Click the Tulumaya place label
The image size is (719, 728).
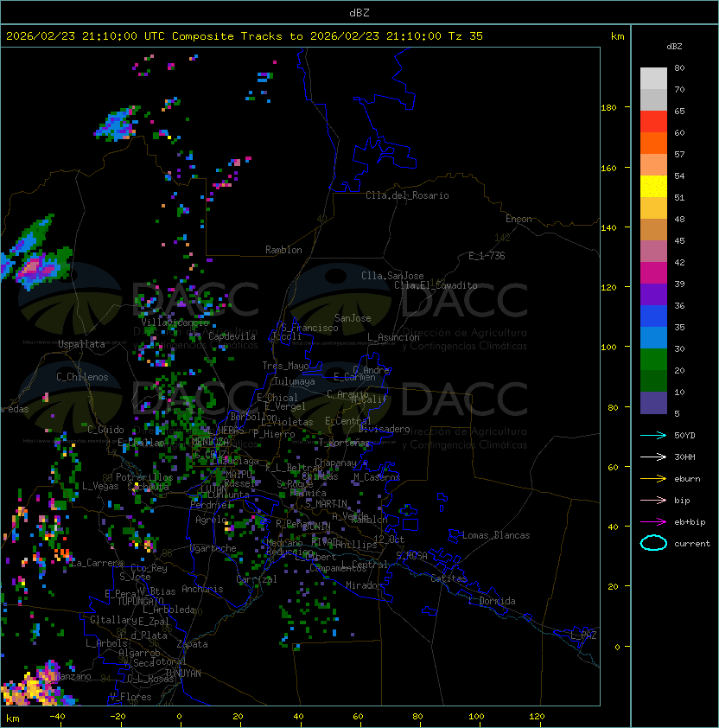(295, 381)
